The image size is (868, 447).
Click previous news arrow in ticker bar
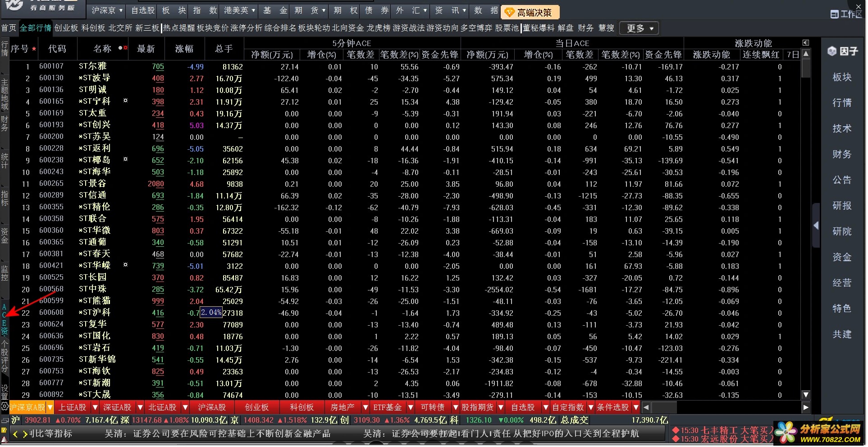[x=15, y=434]
